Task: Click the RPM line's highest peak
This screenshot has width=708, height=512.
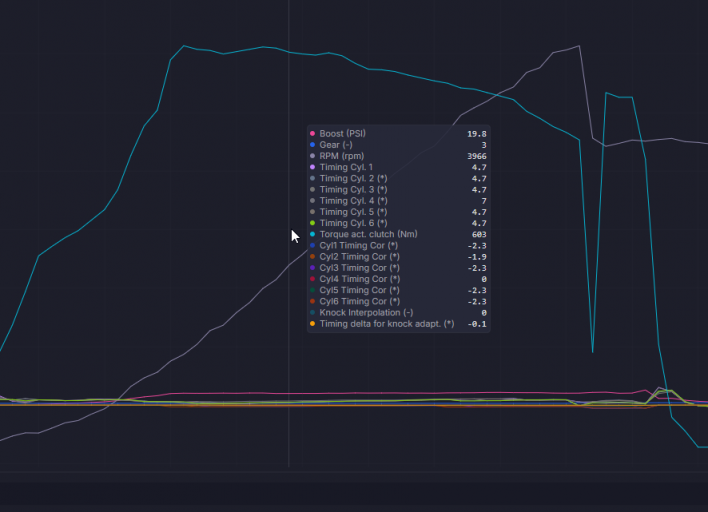Action: point(579,46)
